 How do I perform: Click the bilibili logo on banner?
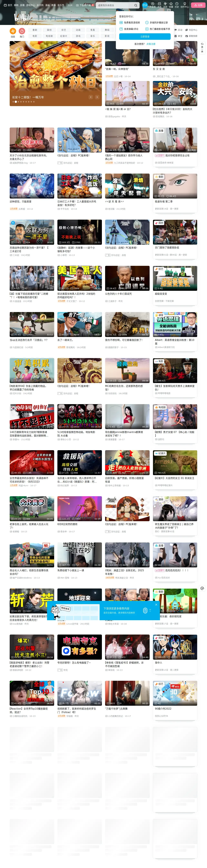22,17
